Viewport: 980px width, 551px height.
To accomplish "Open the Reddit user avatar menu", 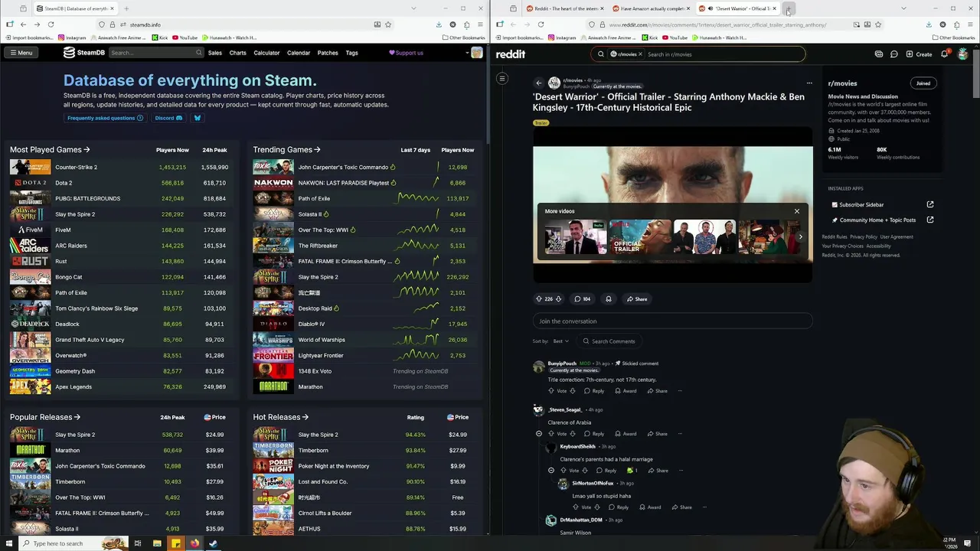I will (x=962, y=54).
